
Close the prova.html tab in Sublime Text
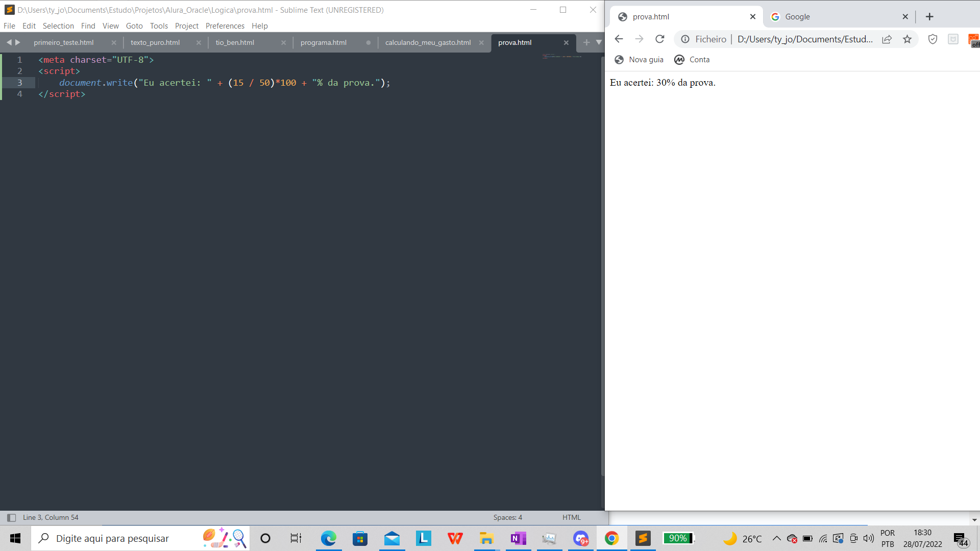click(566, 43)
